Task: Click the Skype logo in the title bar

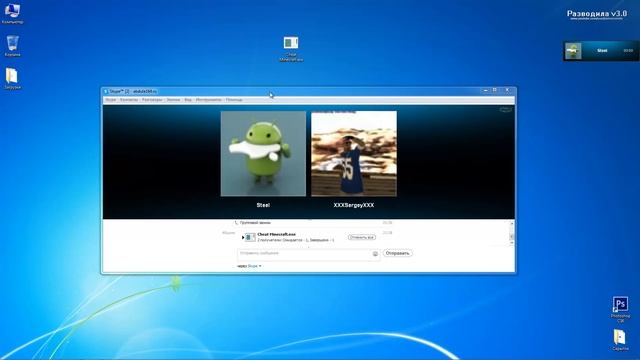Action: 106,91
